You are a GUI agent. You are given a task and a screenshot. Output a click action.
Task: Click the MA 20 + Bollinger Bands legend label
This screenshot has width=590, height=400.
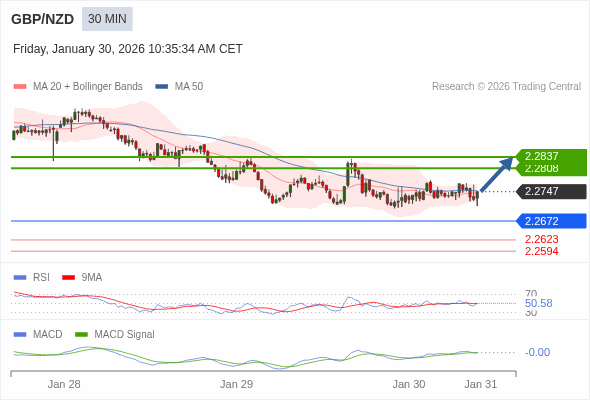tap(88, 87)
